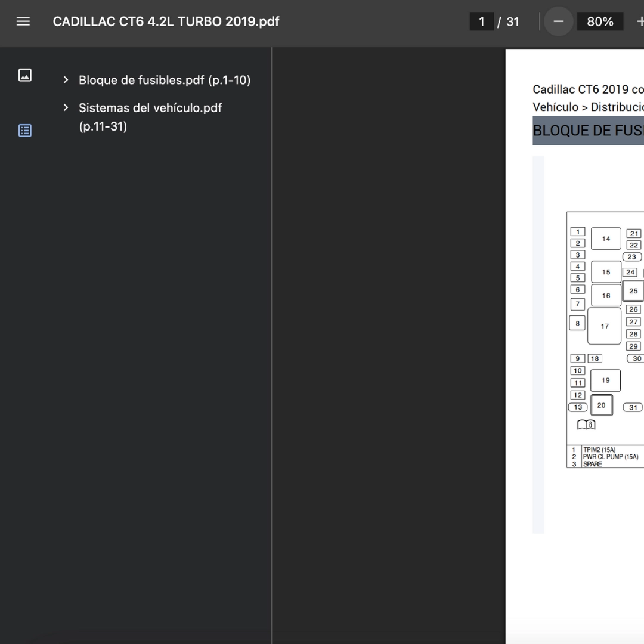The image size is (644, 644).
Task: Select the manual book symbol in diagram
Action: click(x=586, y=425)
